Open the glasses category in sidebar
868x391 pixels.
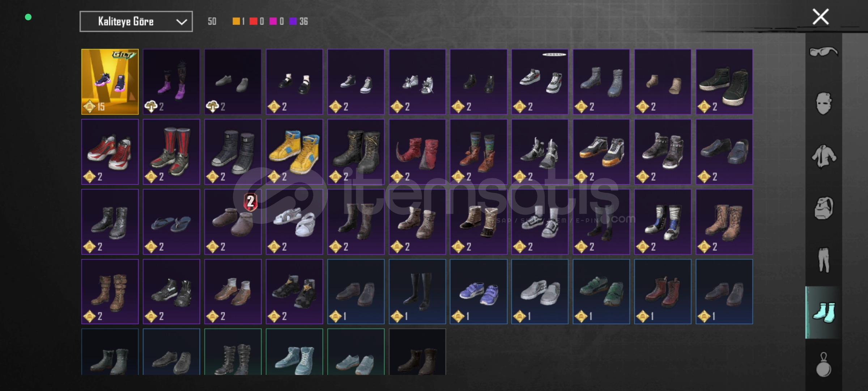[x=823, y=52]
